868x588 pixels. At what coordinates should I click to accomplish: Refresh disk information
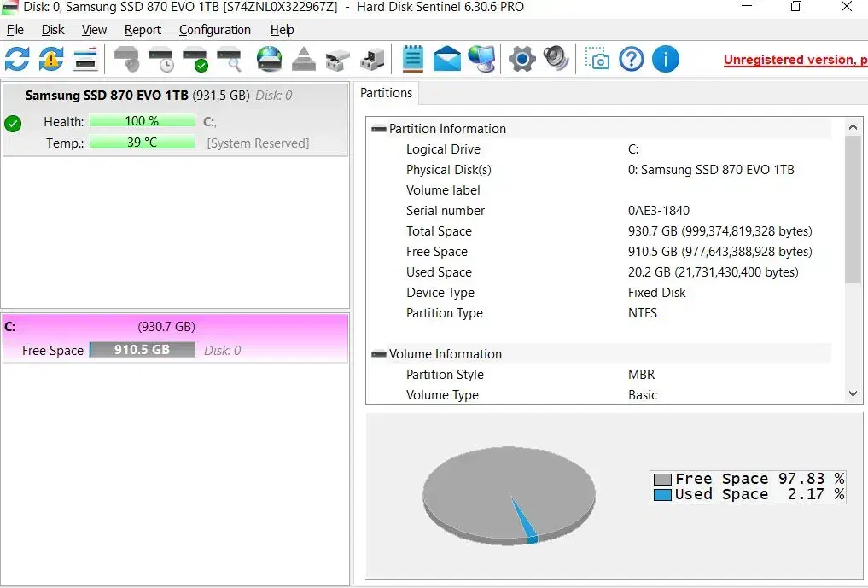17,59
